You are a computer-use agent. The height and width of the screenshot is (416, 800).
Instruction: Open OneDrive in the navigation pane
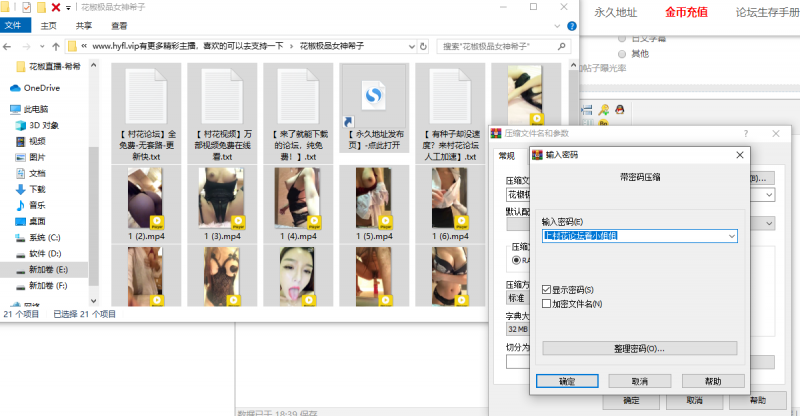(x=40, y=88)
